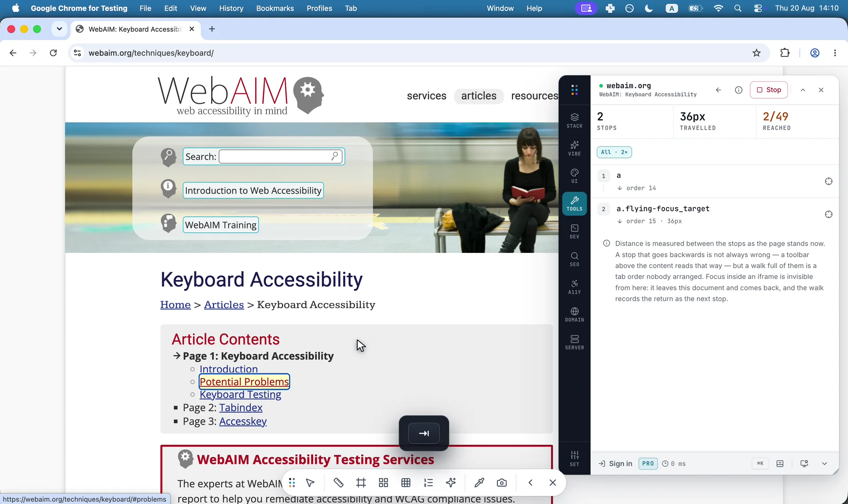Open the STACK panel in sidebar
The image size is (848, 504).
pyautogui.click(x=574, y=120)
